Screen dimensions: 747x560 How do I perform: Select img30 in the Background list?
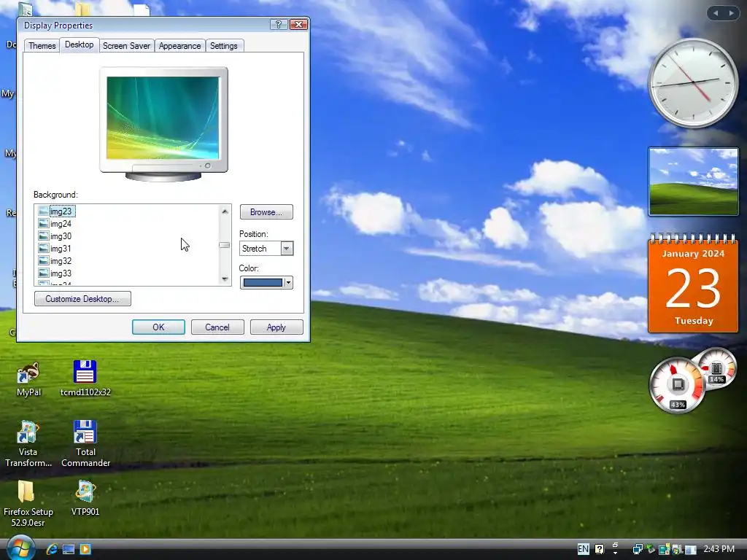[x=61, y=236]
